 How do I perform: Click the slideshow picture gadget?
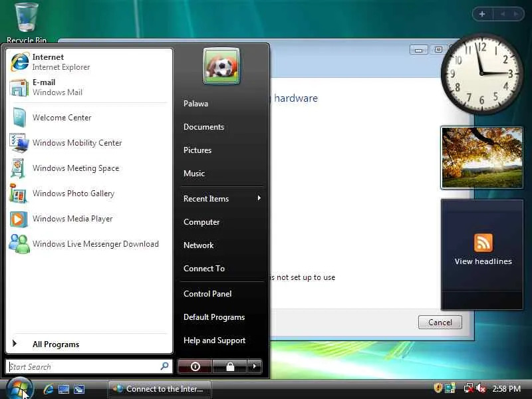[481, 158]
